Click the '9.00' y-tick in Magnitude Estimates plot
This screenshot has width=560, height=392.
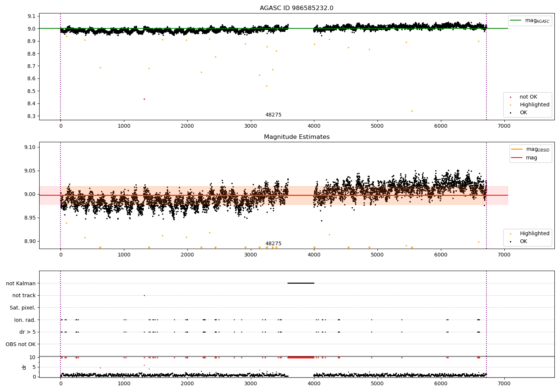pyautogui.click(x=30, y=194)
